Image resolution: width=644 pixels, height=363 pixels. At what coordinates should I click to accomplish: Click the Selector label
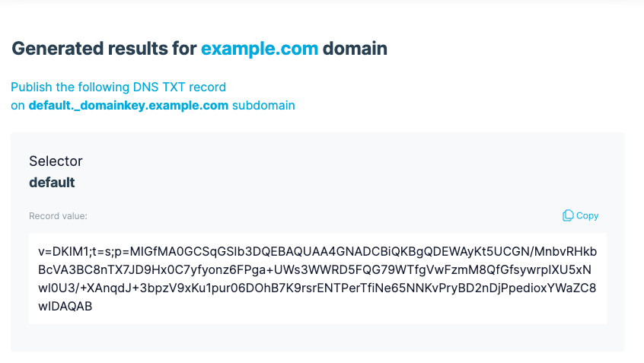coord(56,161)
